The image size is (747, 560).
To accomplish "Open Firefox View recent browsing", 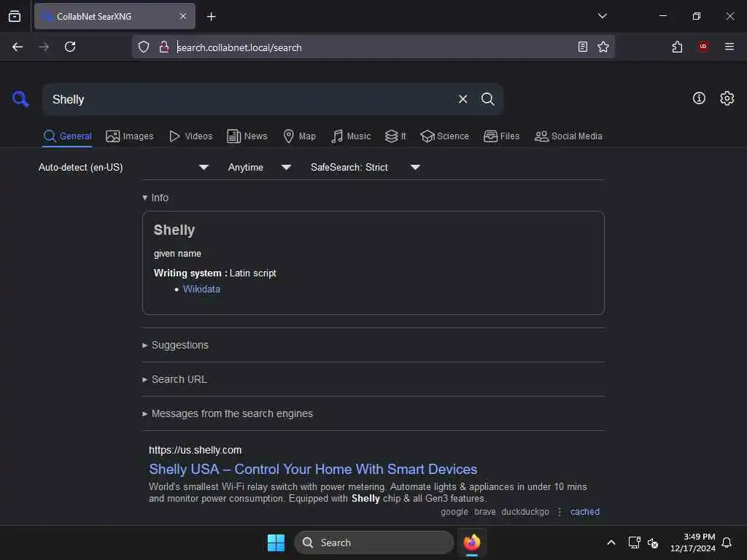I will [x=15, y=16].
